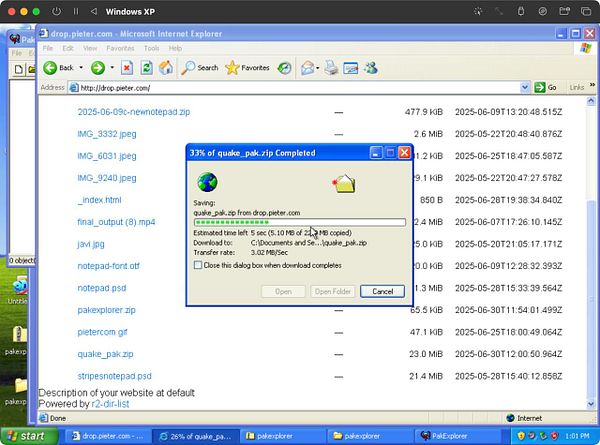Click the 1:01 PM taskbar clock
600x445 pixels.
pos(577,436)
